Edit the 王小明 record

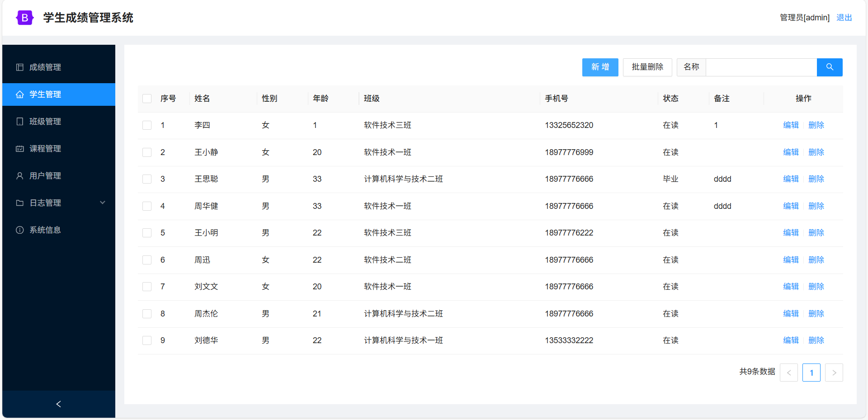(x=791, y=233)
